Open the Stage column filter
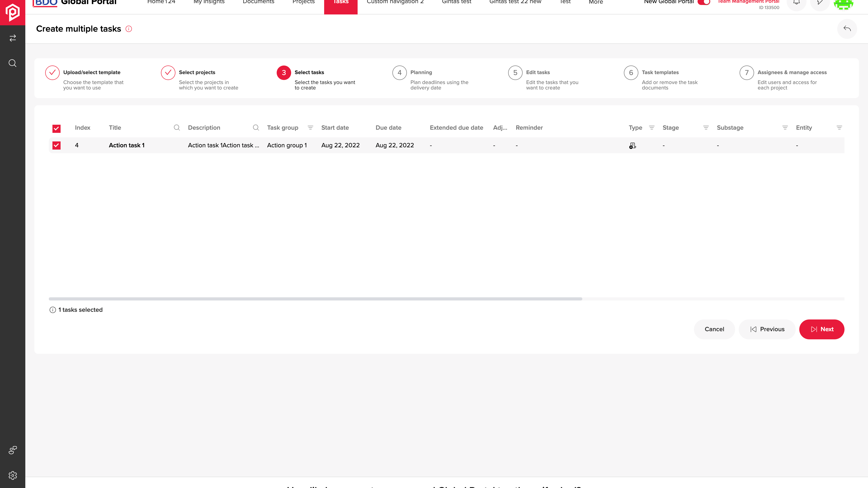 click(x=705, y=128)
